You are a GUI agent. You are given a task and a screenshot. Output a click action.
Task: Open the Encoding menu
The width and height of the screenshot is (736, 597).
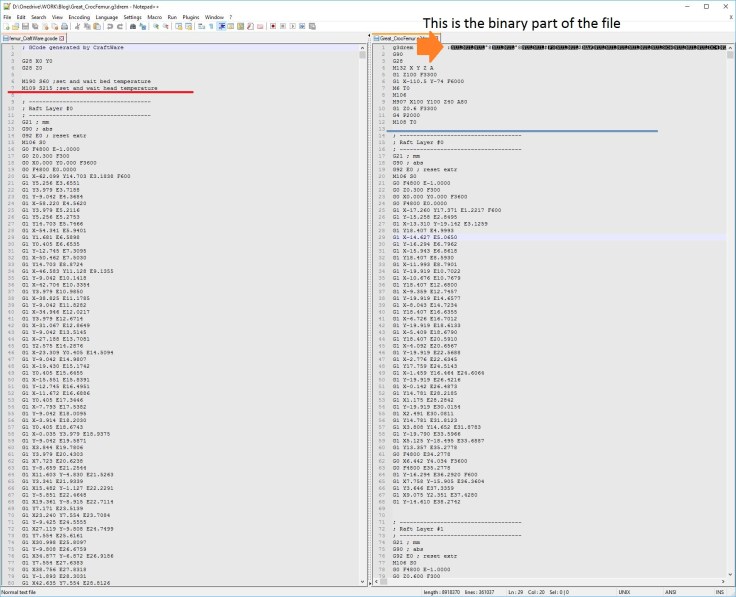pos(78,17)
